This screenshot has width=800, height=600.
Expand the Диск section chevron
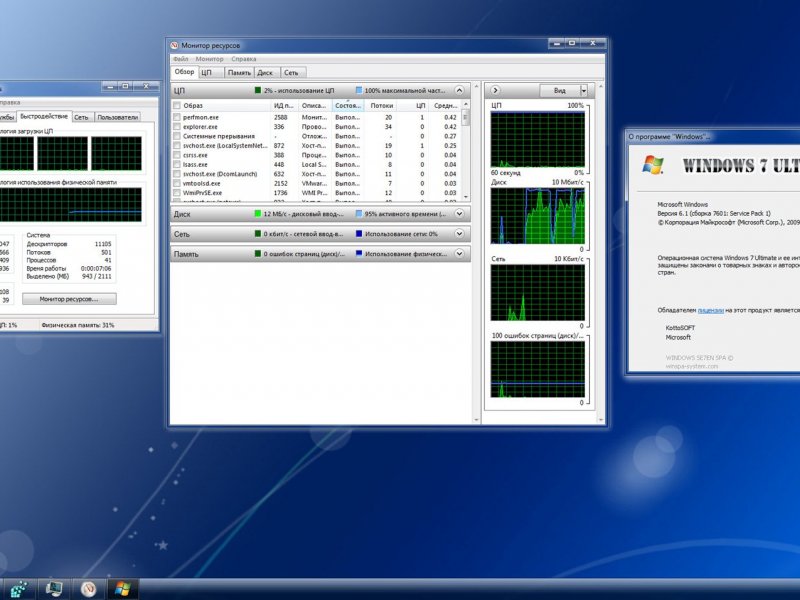[459, 214]
